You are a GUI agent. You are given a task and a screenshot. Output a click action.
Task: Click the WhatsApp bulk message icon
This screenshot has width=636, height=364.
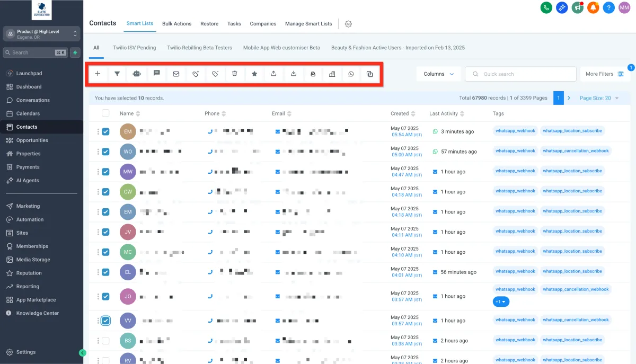[x=351, y=74]
